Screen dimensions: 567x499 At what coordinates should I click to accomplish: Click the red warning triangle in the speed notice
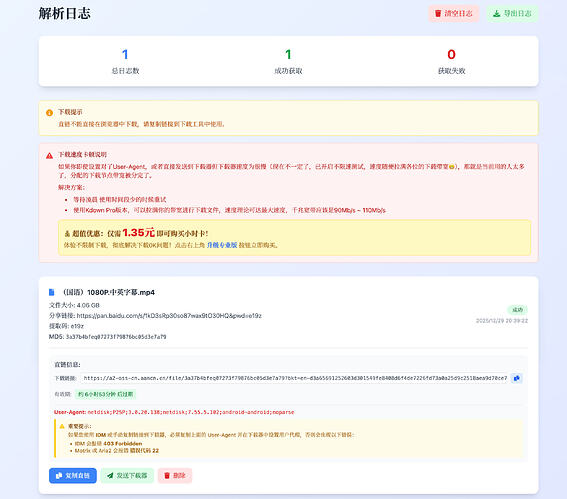click(x=50, y=155)
